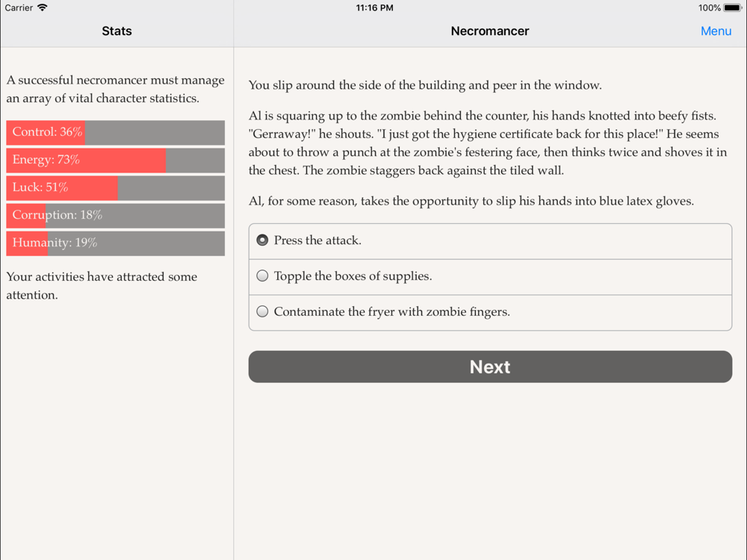747x560 pixels.
Task: Select the "Press the attack" radio option
Action: coord(490,241)
